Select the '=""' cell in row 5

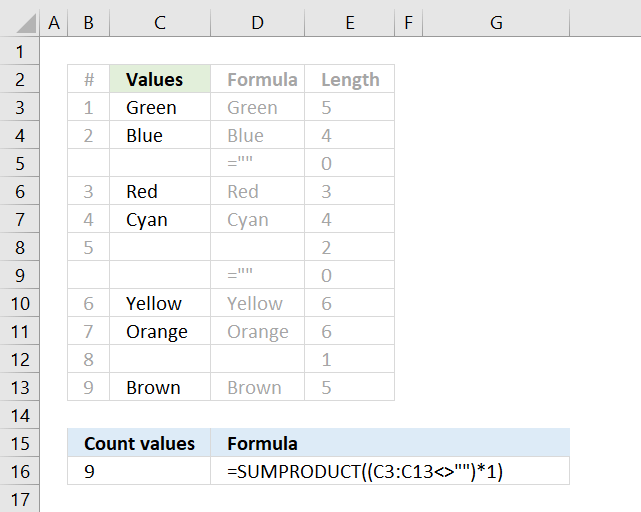[257, 163]
